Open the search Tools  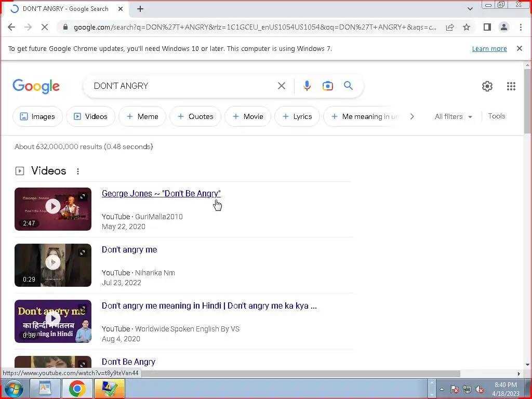496,116
